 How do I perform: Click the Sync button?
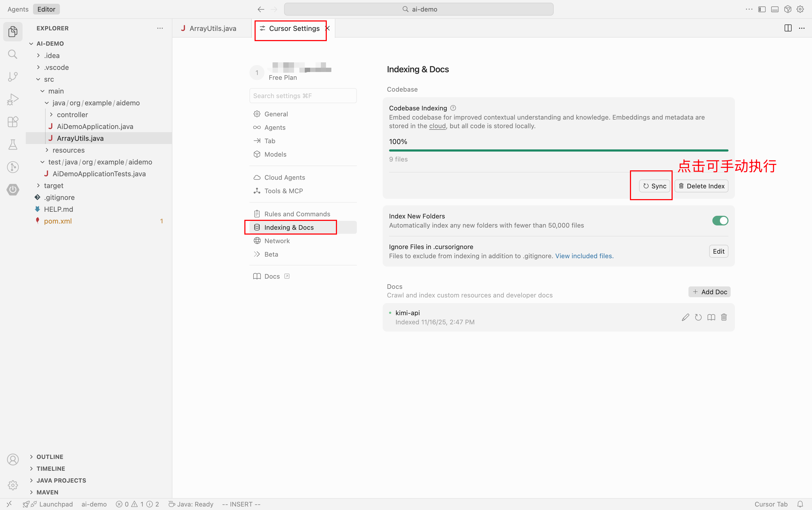[654, 186]
